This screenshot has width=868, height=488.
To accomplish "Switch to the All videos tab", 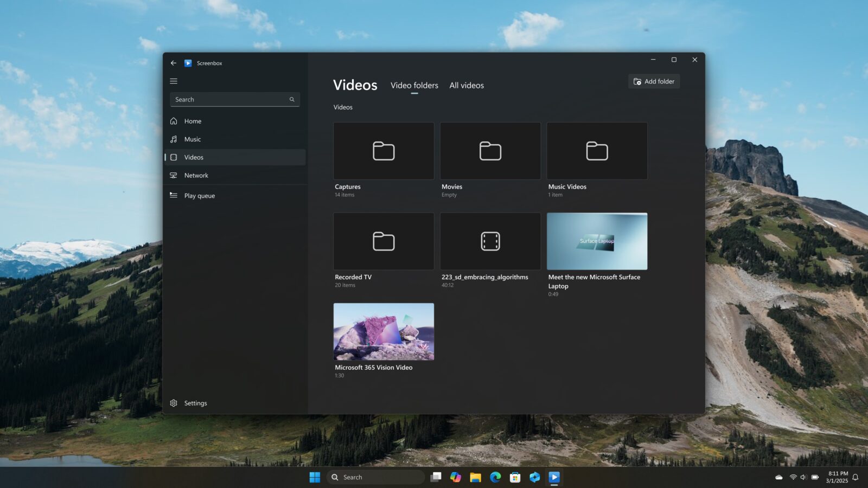I will pos(466,86).
